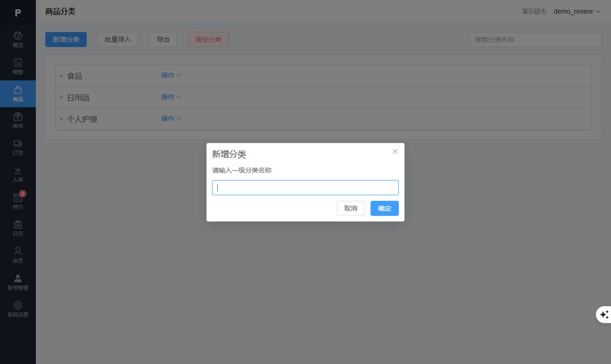This screenshot has height=364, width=611.
Task: Click the P logo in the sidebar
Action: (x=18, y=13)
